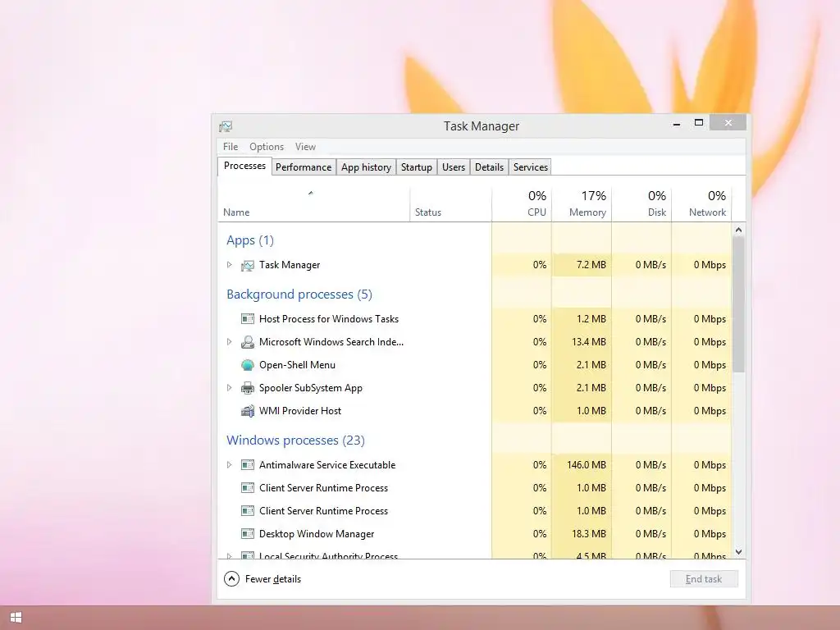This screenshot has width=840, height=630.
Task: Expand the Task Manager app row
Action: (230, 265)
